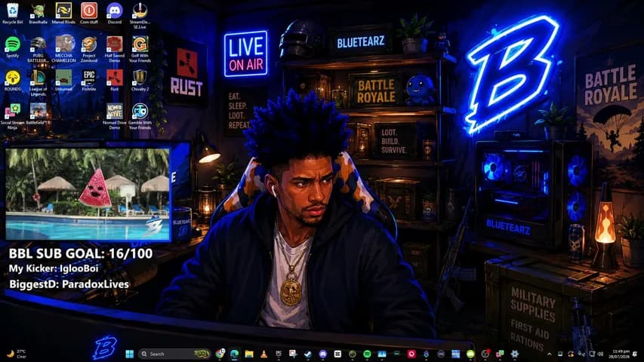Open the Marvel Rivals desktop shortcut
The width and height of the screenshot is (644, 362).
point(63,13)
